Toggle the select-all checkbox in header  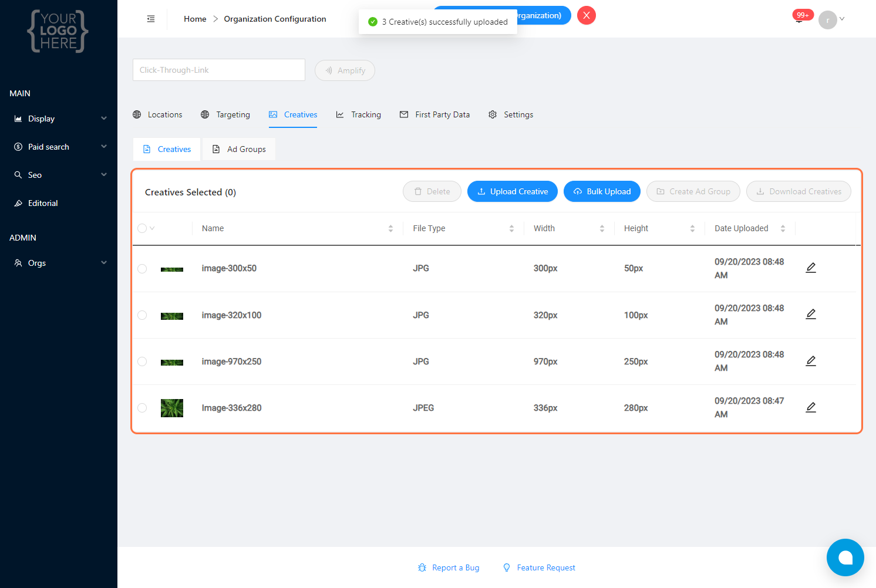pyautogui.click(x=142, y=228)
